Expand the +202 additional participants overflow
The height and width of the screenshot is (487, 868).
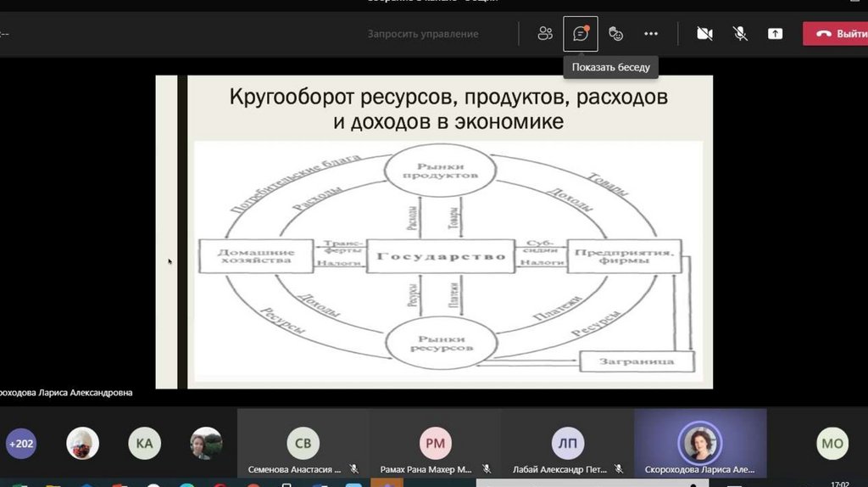[x=21, y=443]
